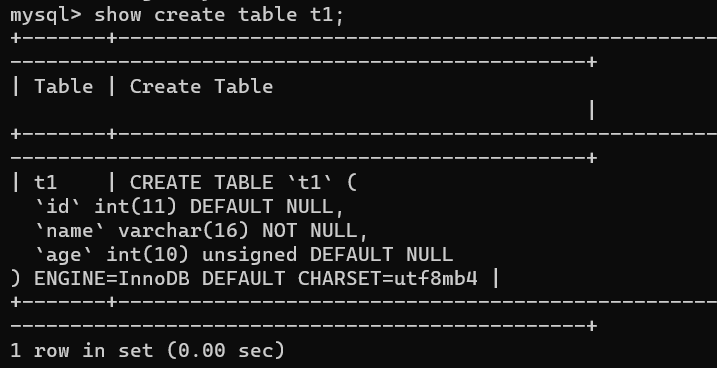This screenshot has height=368, width=717.
Task: Click the t1 value in the Table column
Action: (x=46, y=182)
